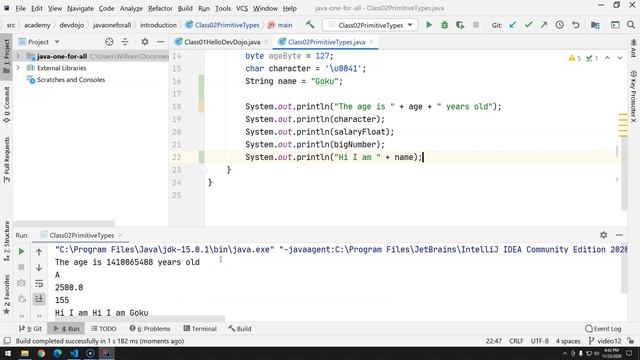Click main method in breadcrumb bar

(x=280, y=25)
